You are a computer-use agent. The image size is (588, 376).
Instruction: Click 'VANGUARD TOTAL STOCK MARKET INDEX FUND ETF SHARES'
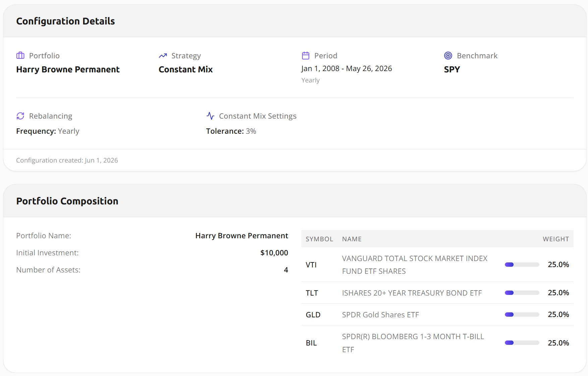point(415,265)
